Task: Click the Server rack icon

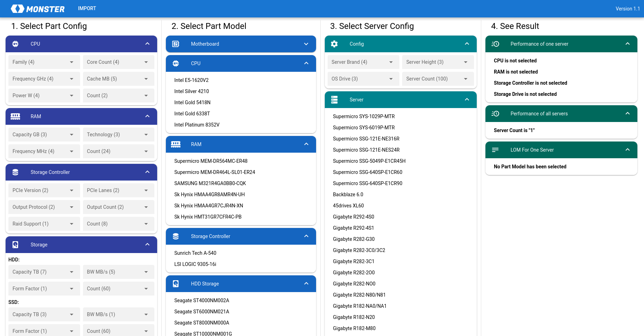Action: [334, 100]
